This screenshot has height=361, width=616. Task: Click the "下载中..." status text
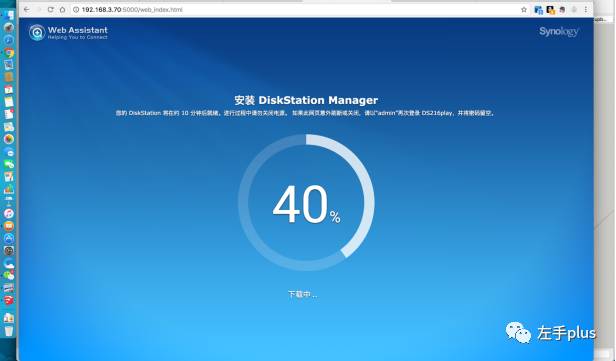tap(302, 294)
